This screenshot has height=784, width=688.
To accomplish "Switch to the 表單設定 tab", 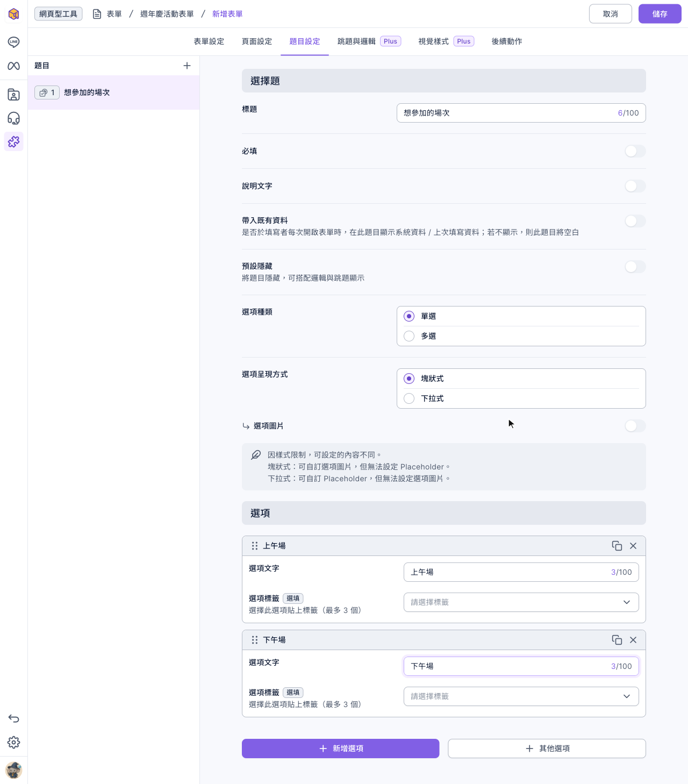I will point(209,41).
